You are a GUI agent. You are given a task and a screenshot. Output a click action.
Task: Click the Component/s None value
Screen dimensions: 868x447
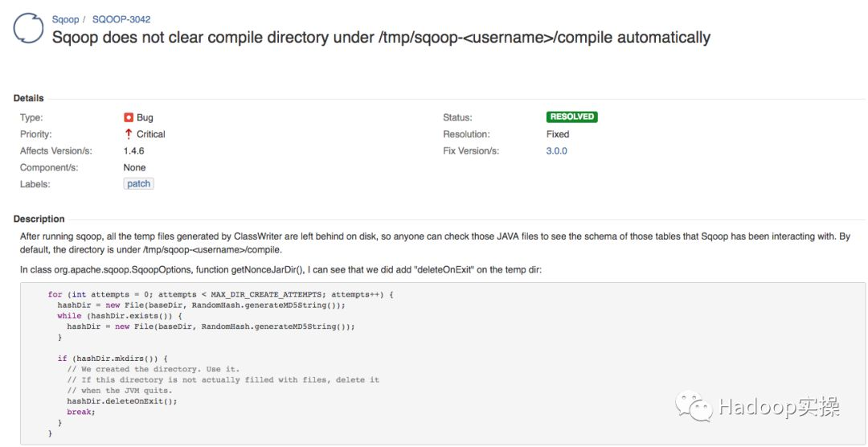point(134,167)
